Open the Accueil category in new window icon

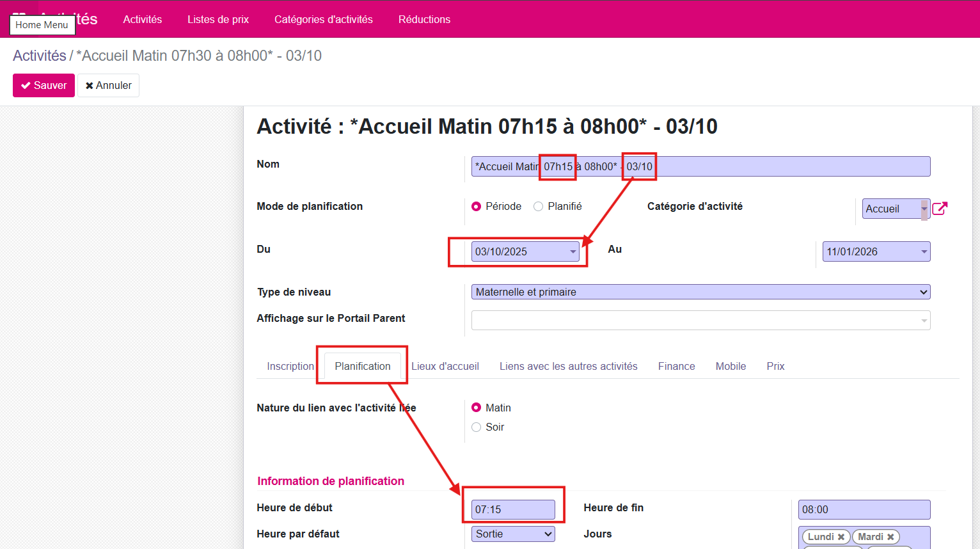(940, 208)
